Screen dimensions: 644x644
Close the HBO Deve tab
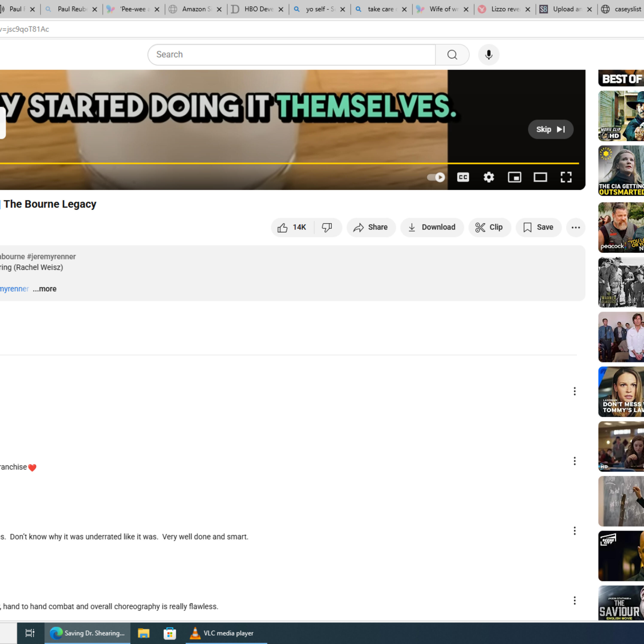pyautogui.click(x=281, y=9)
